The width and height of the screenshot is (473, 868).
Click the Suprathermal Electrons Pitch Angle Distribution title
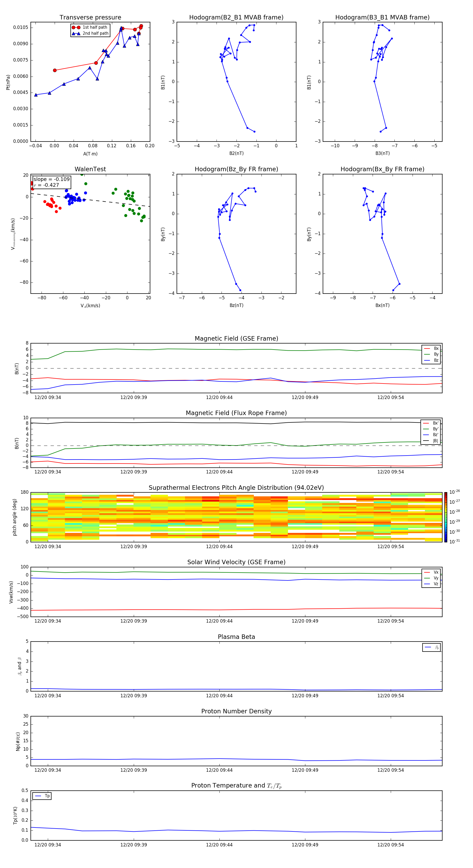pyautogui.click(x=236, y=488)
